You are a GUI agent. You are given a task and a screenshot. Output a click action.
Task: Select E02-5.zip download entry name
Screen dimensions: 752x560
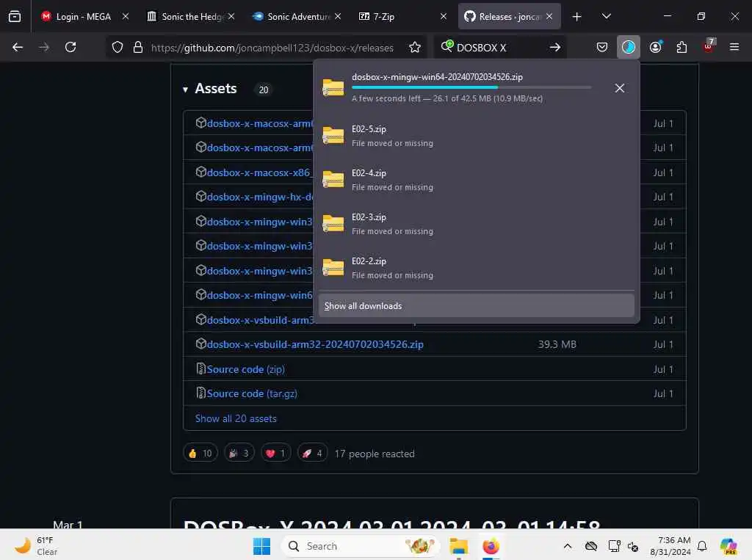tap(369, 129)
